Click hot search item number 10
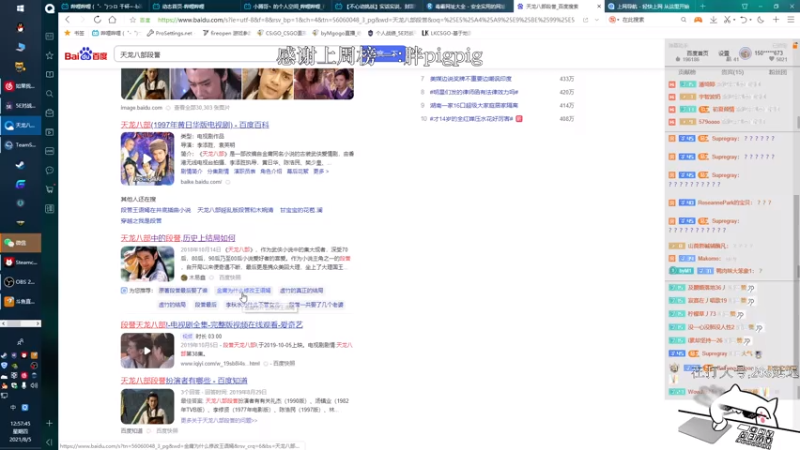 (x=471, y=119)
